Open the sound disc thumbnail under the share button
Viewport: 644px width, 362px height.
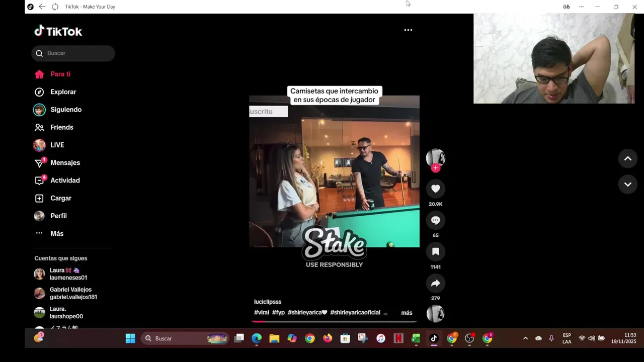436,314
